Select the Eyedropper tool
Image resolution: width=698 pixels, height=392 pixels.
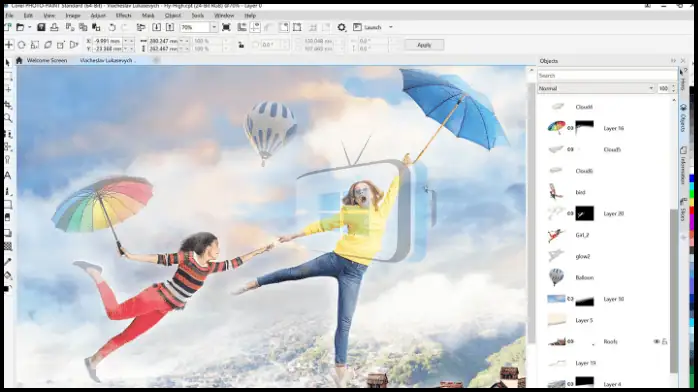click(x=8, y=262)
